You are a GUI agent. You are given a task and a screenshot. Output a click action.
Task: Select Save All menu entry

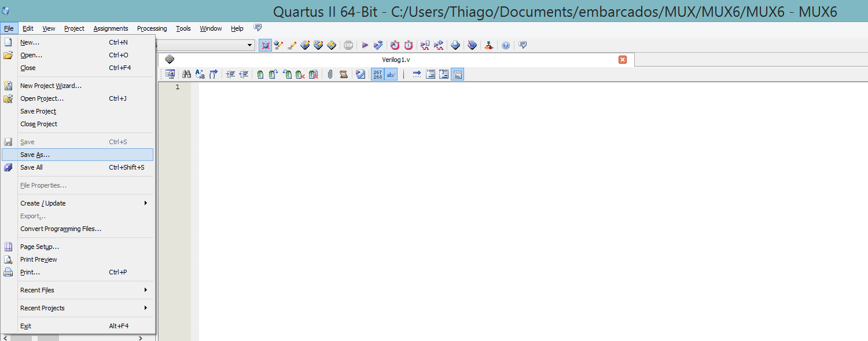point(78,167)
